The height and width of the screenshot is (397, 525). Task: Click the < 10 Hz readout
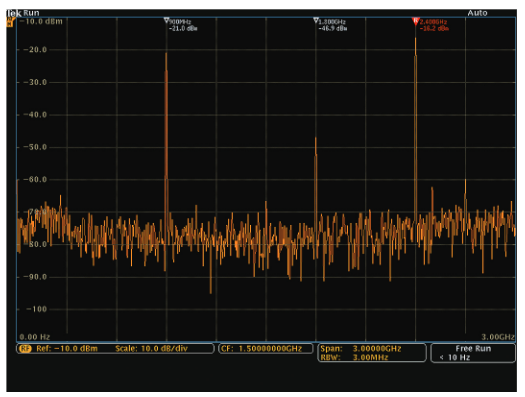tap(455, 358)
